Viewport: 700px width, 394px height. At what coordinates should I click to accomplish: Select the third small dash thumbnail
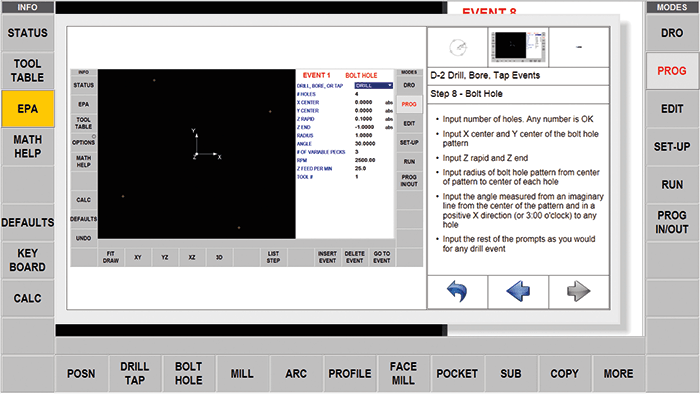pyautogui.click(x=579, y=47)
